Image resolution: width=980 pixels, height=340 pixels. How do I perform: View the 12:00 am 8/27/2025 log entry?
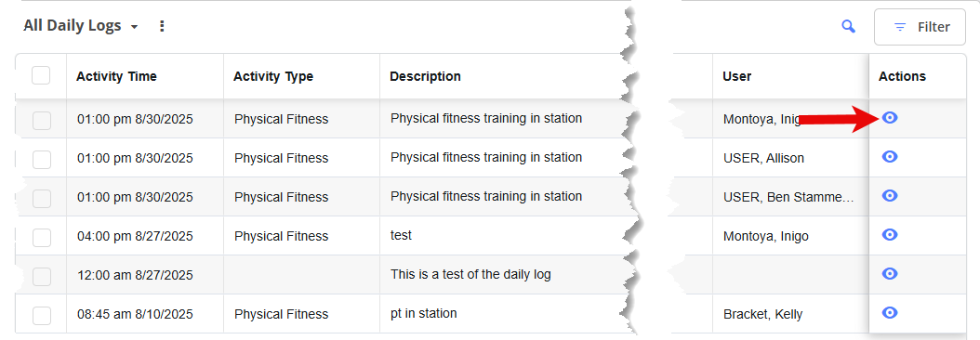pyautogui.click(x=890, y=273)
